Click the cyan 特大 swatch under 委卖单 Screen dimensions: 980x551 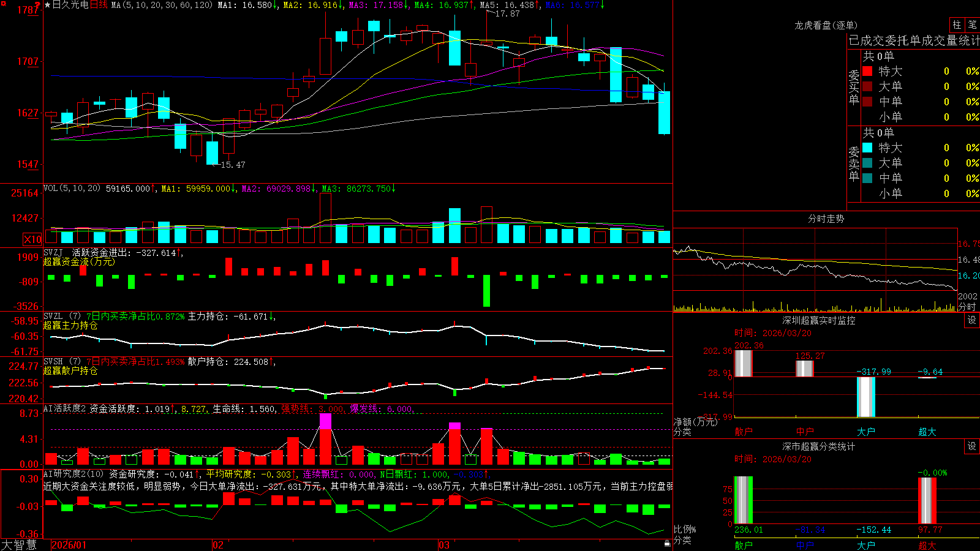pyautogui.click(x=867, y=148)
